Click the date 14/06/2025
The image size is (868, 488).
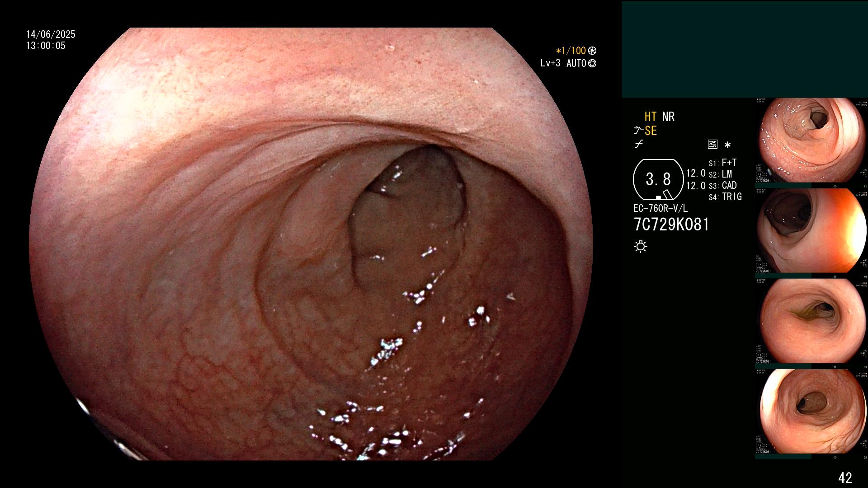(x=51, y=34)
